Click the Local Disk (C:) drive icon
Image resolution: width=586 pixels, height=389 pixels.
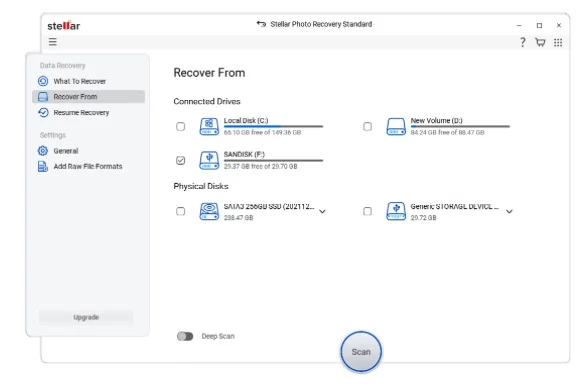pyautogui.click(x=209, y=127)
